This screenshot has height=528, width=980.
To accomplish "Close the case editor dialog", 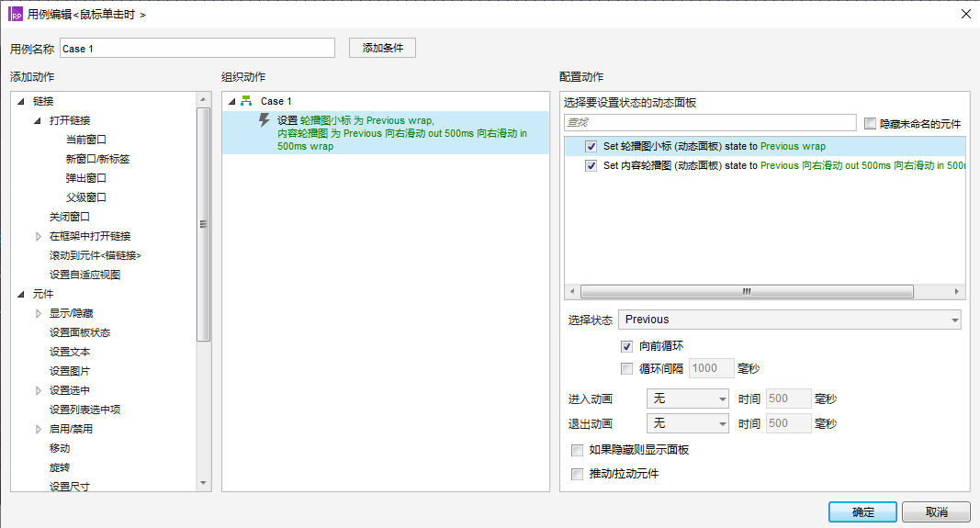I will [965, 14].
